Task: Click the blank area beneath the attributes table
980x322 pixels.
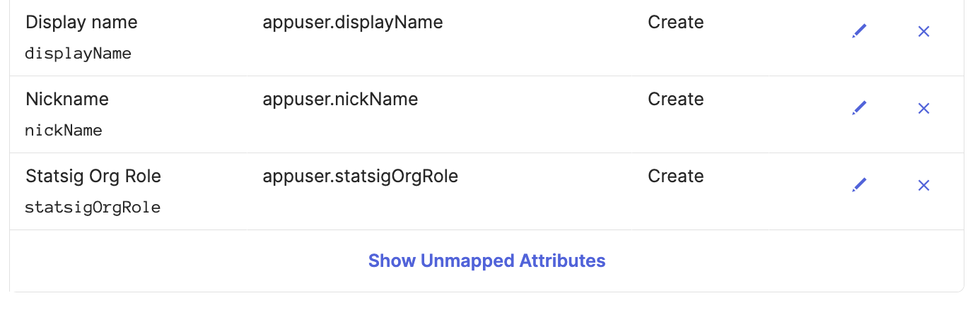Action: click(486, 308)
